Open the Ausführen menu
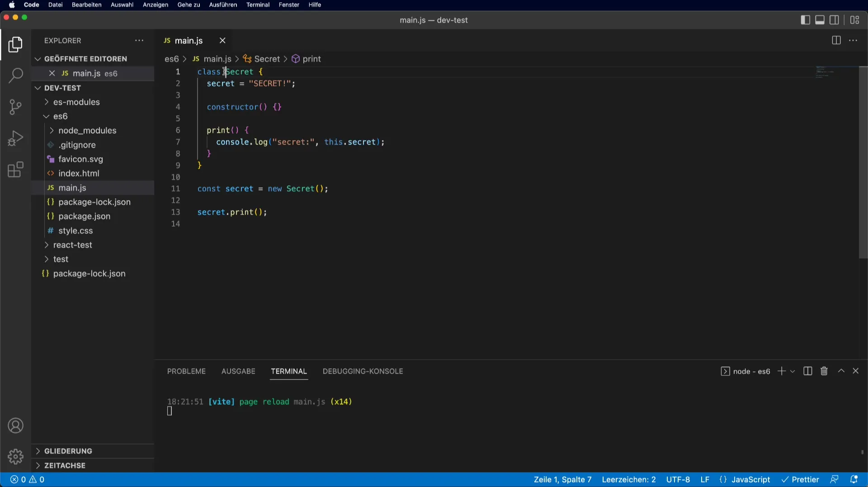 223,5
